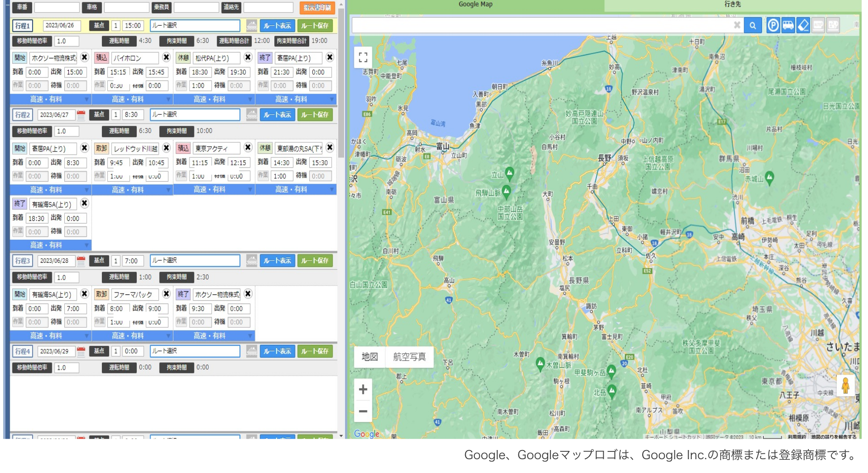Click the orange 指示書印刷 button
Viewport: 868px width, 473px height.
point(317,7)
